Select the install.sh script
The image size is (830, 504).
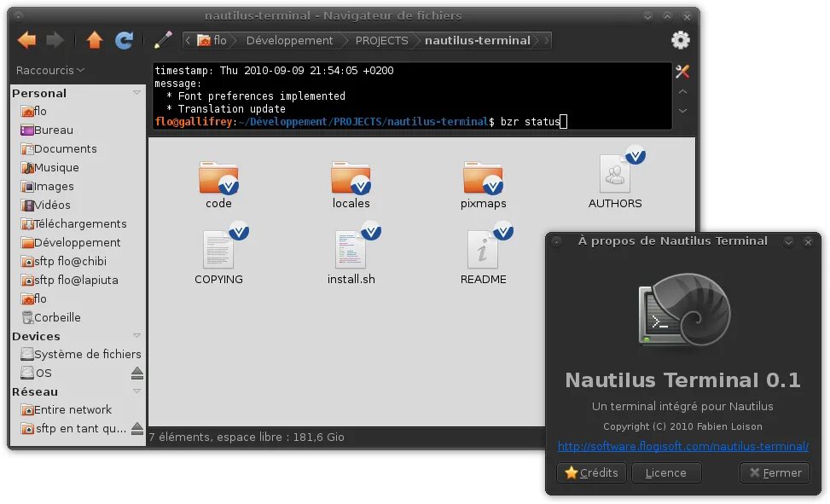(x=351, y=254)
